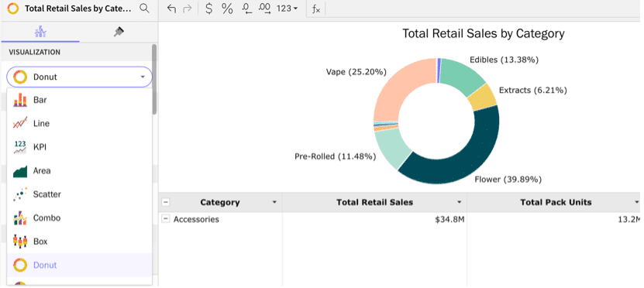Open the Total Retail Sales column menu
The height and width of the screenshot is (288, 644).
(x=460, y=202)
